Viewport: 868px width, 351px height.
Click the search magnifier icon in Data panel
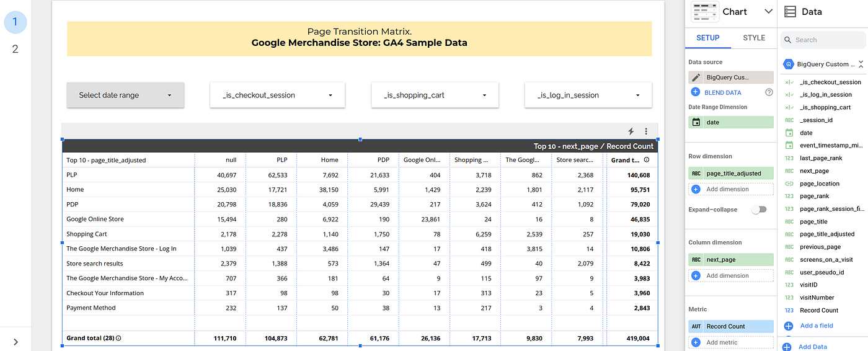click(788, 40)
